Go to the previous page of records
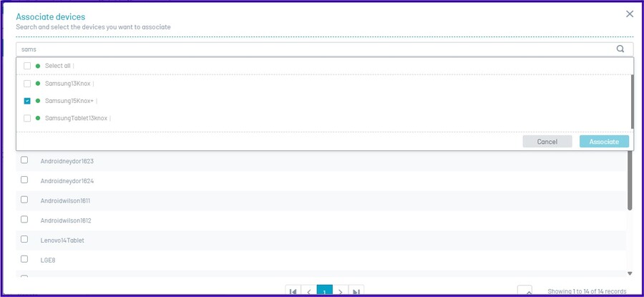Viewport: 644px width, 297px height. [308, 291]
